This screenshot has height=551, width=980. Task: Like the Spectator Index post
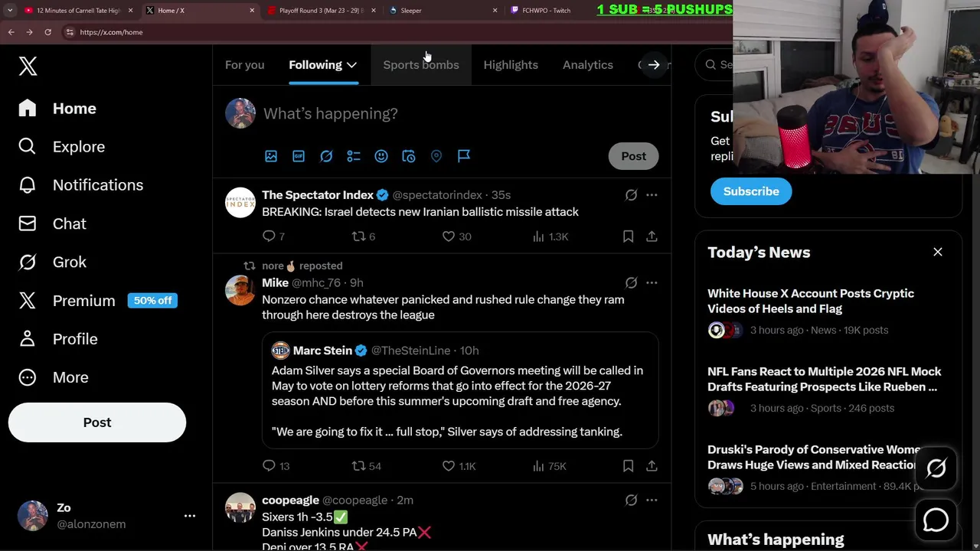coord(456,236)
